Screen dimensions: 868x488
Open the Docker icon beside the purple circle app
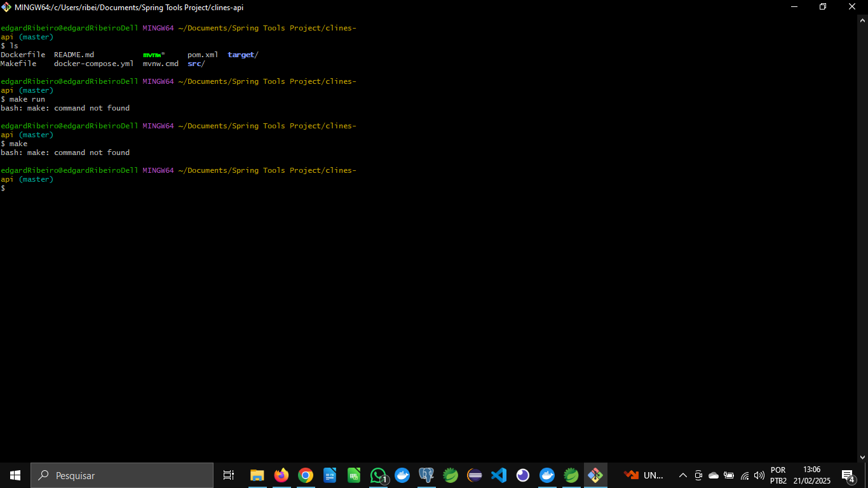[547, 475]
